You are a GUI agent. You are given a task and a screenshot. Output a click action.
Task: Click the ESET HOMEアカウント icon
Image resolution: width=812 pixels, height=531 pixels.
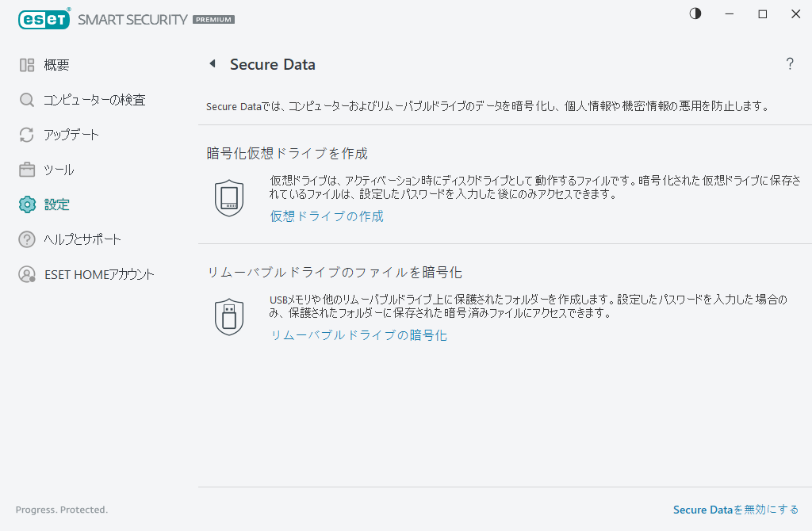tap(26, 274)
